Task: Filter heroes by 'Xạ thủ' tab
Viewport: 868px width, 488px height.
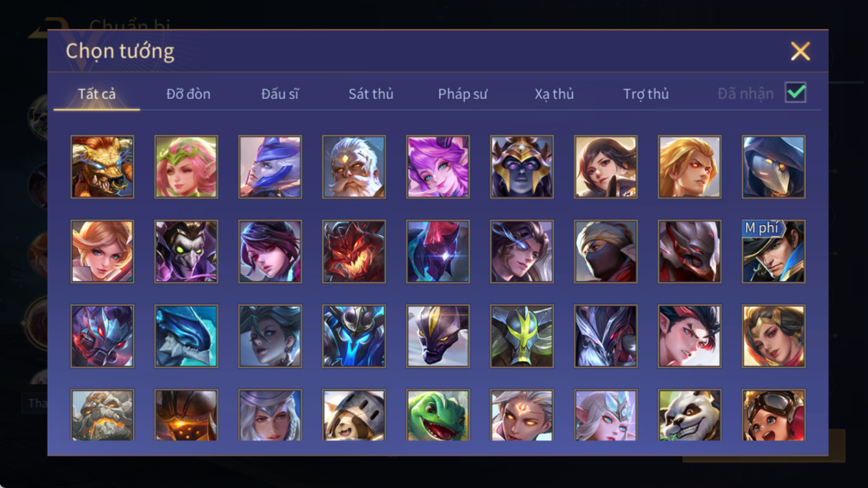Action: tap(554, 94)
